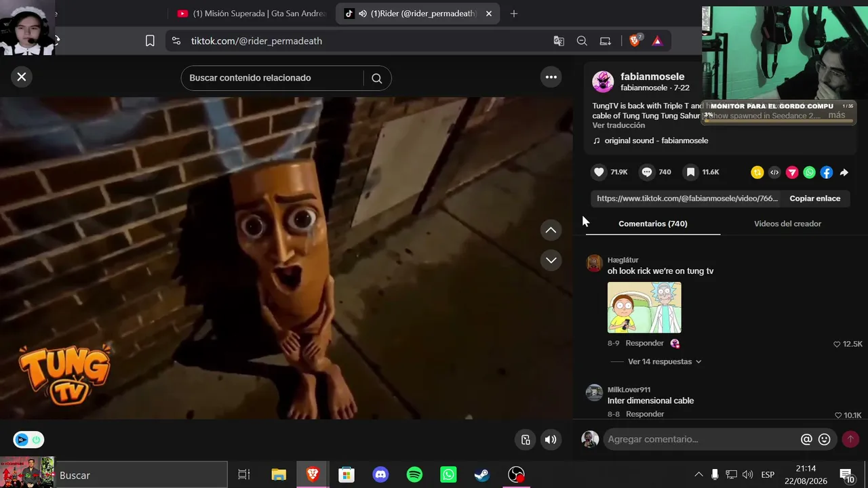Click the Windows taskbar Buscar search box
Viewport: 868px width, 488px height.
(141, 475)
